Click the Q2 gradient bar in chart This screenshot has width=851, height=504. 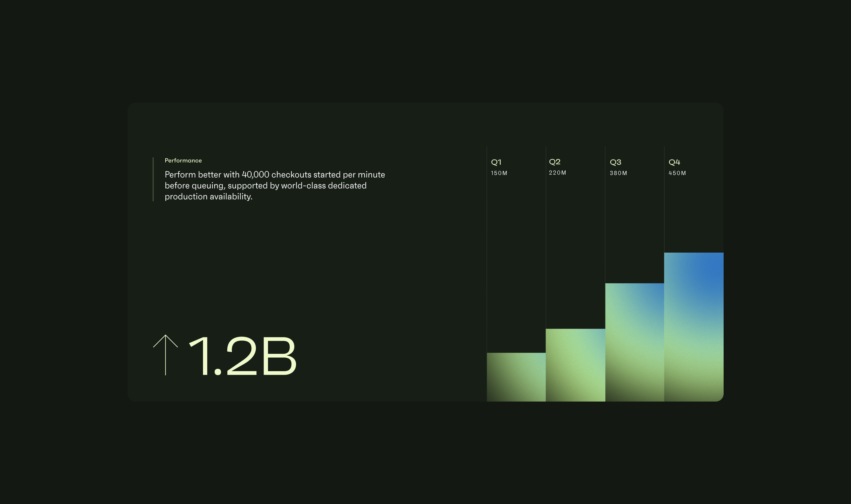tap(575, 365)
